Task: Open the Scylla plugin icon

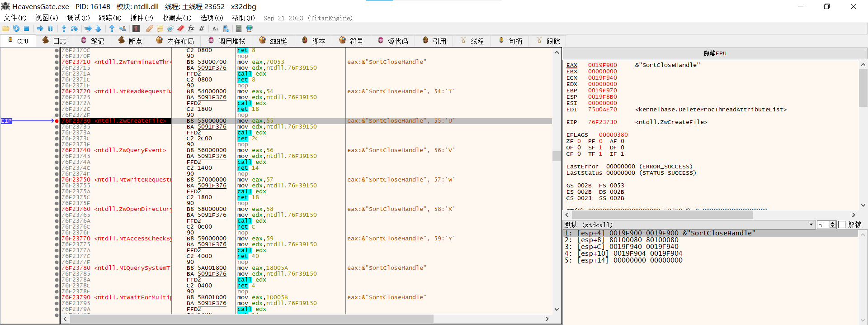Action: [136, 29]
